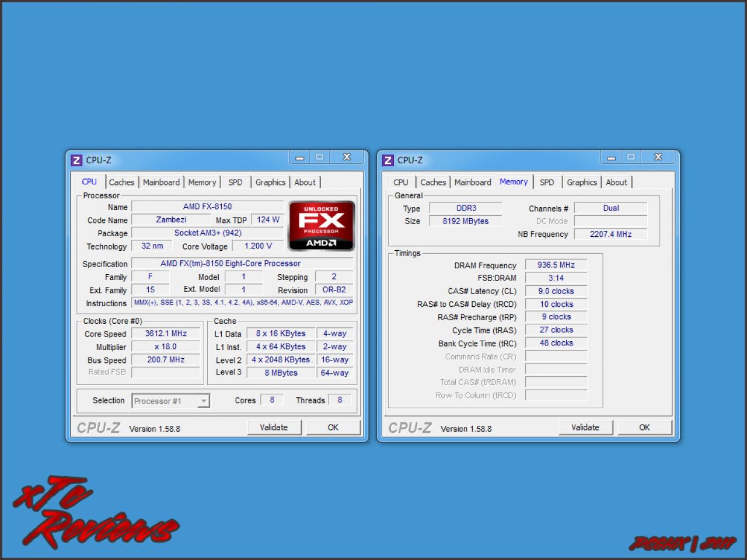This screenshot has height=560, width=747.
Task: Click the Eight-Core Processor specification field
Action: coord(242,264)
